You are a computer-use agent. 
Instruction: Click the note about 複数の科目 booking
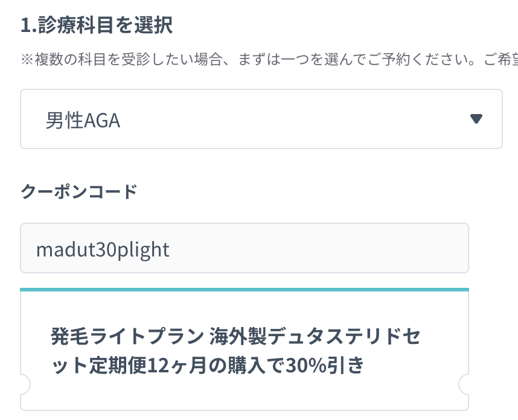coord(266,62)
